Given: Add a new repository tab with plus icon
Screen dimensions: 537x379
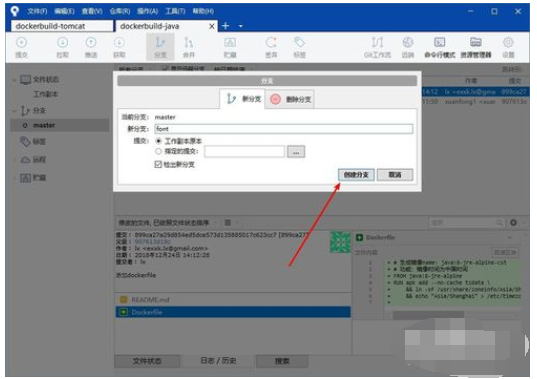Looking at the screenshot, I should (226, 26).
